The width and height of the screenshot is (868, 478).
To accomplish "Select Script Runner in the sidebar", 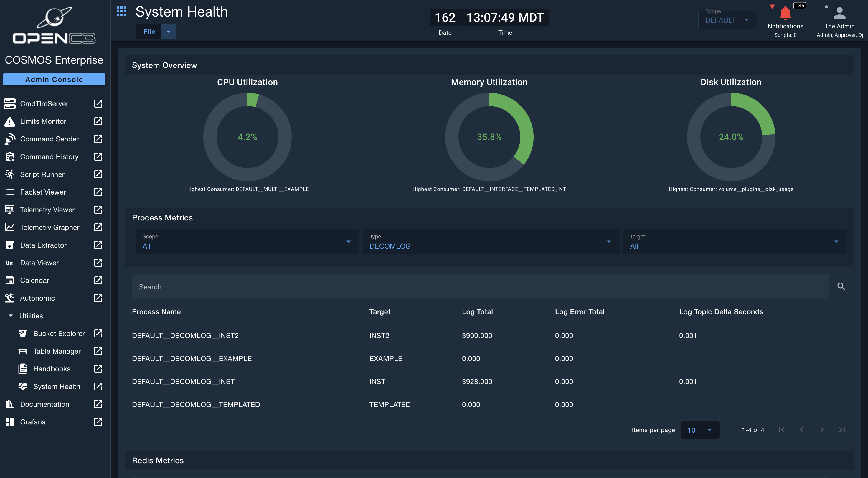I will click(x=42, y=174).
